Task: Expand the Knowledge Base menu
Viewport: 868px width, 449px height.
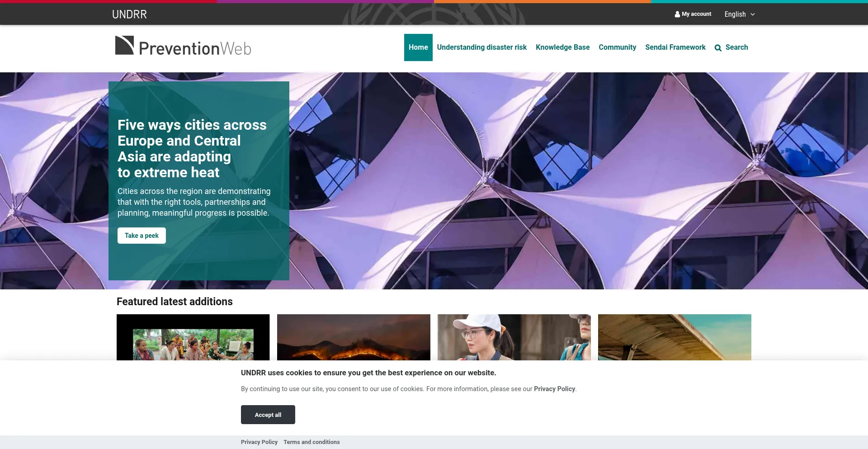Action: click(x=562, y=47)
